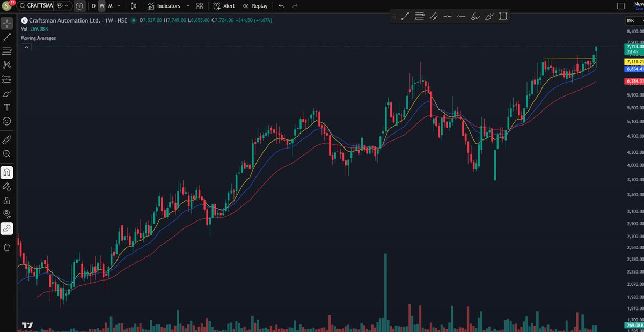
Task: Click the Save layout link
Action: [x=639, y=8]
